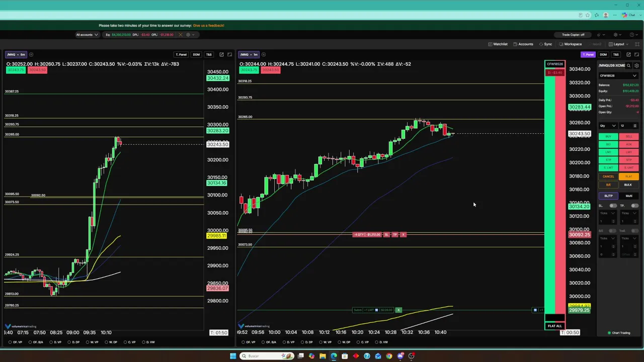644x362 pixels.
Task: Select the /MNQ 5m chart tab
Action: [x=16, y=54]
